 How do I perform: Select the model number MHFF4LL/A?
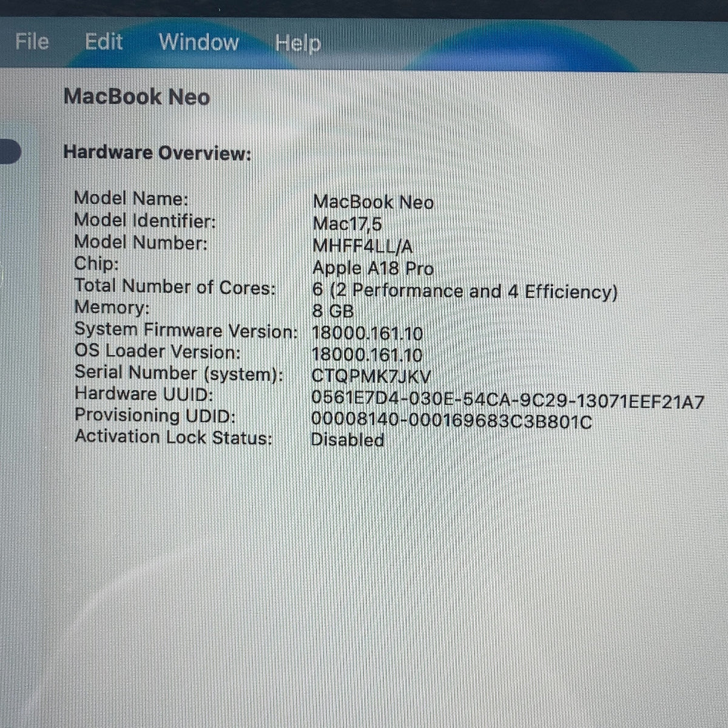coord(362,246)
